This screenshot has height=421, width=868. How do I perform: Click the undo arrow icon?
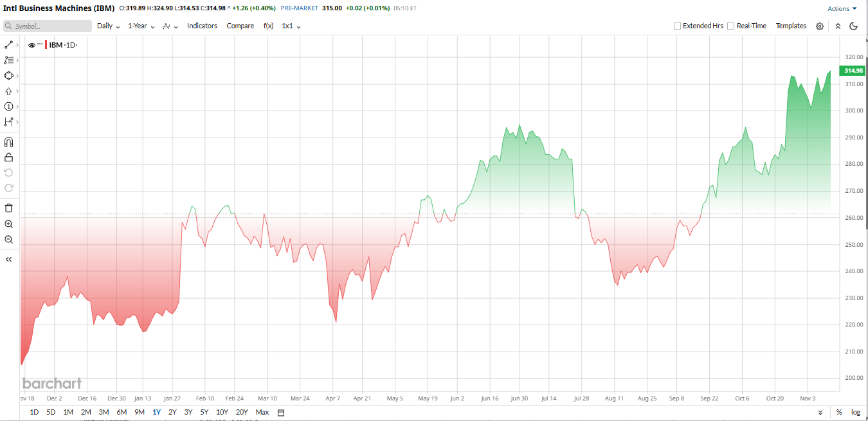click(8, 172)
